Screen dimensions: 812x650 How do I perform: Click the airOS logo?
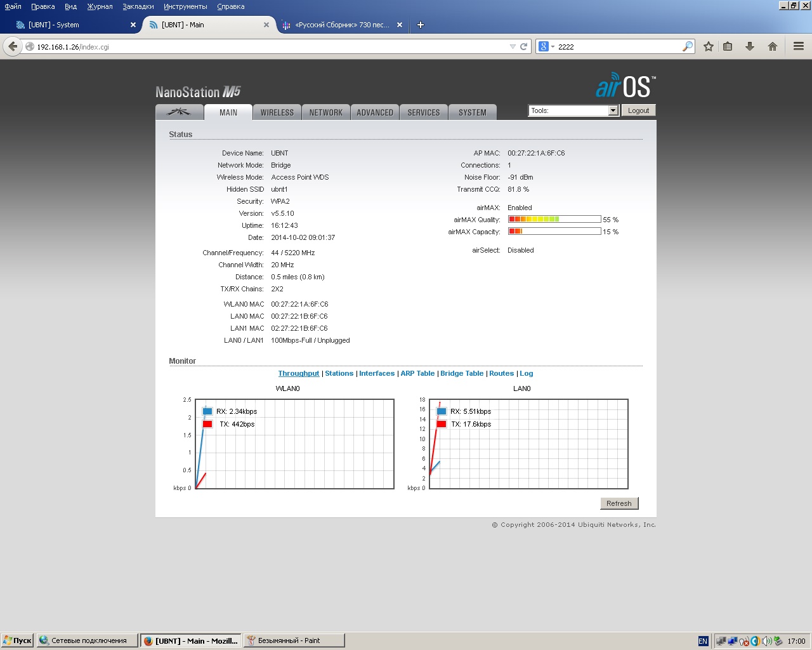625,86
